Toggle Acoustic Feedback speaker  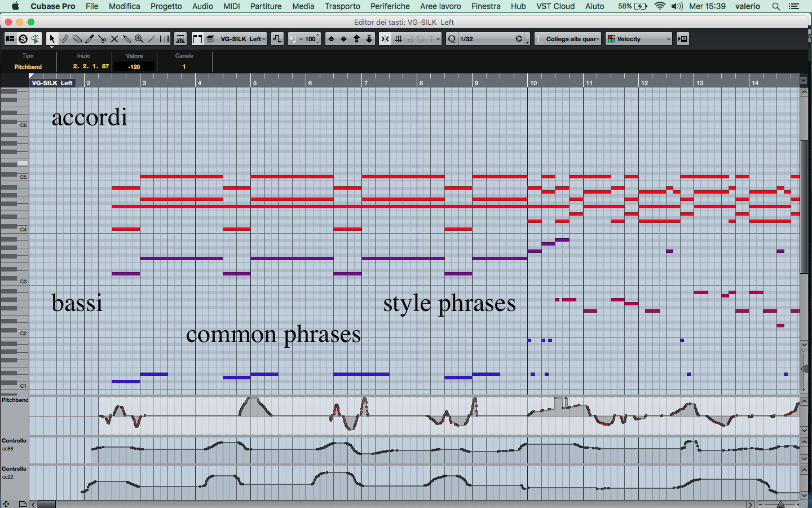pyautogui.click(x=36, y=39)
